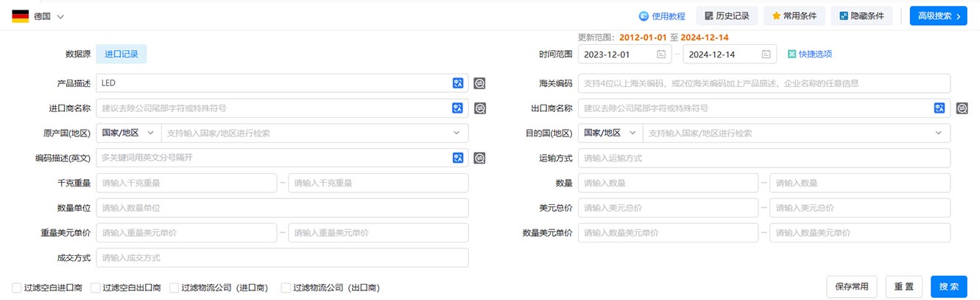The height and width of the screenshot is (300, 980).
Task: Click the 搜索 search button
Action: point(949,287)
